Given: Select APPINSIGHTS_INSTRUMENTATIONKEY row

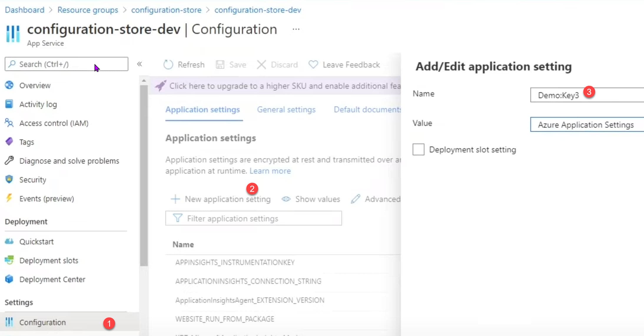Looking at the screenshot, I should (x=283, y=262).
